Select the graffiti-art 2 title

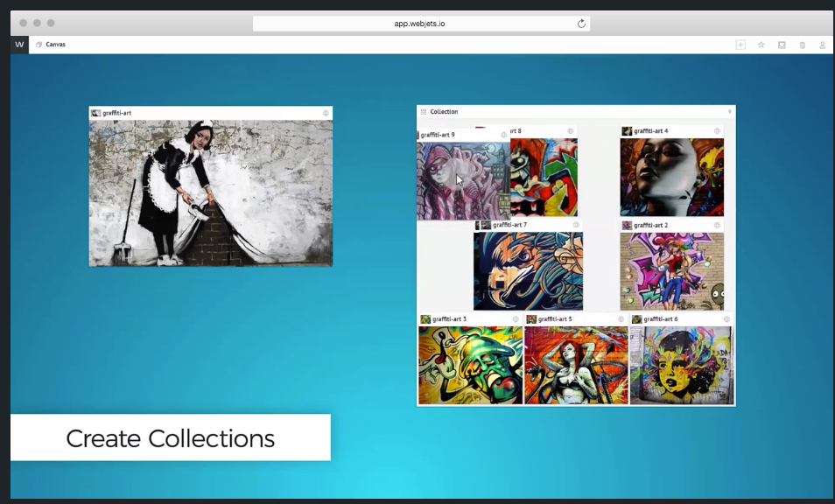click(x=650, y=226)
